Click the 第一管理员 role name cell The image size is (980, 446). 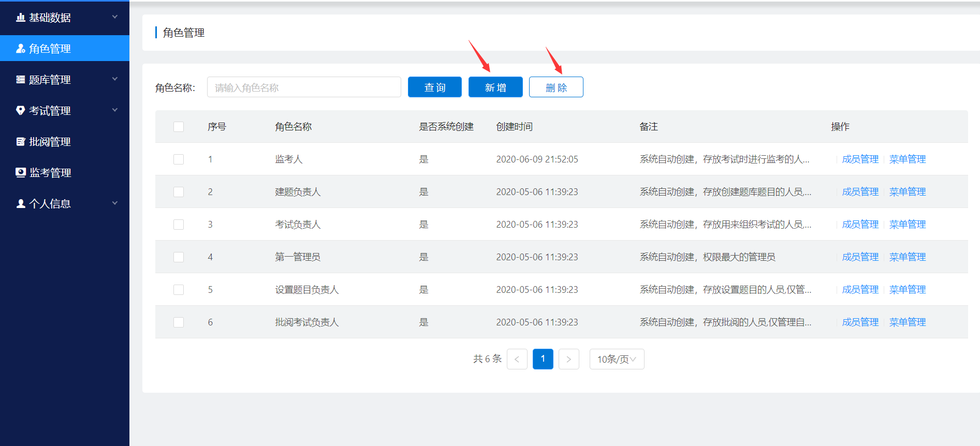pyautogui.click(x=298, y=257)
